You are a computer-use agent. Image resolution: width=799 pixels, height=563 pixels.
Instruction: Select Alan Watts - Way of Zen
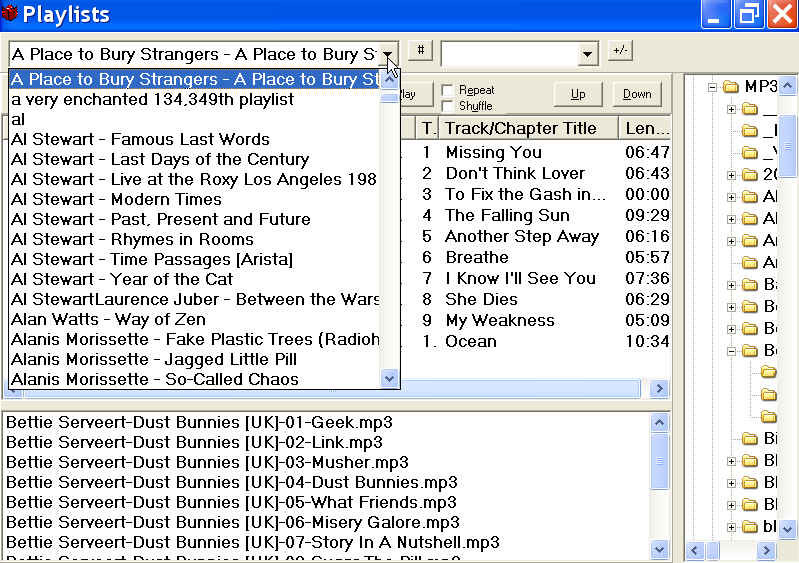click(195, 319)
